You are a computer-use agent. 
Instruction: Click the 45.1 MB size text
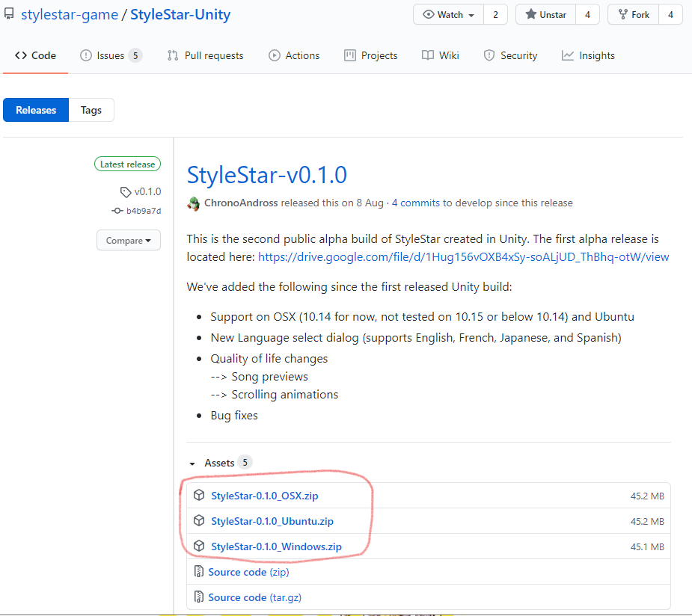point(647,546)
